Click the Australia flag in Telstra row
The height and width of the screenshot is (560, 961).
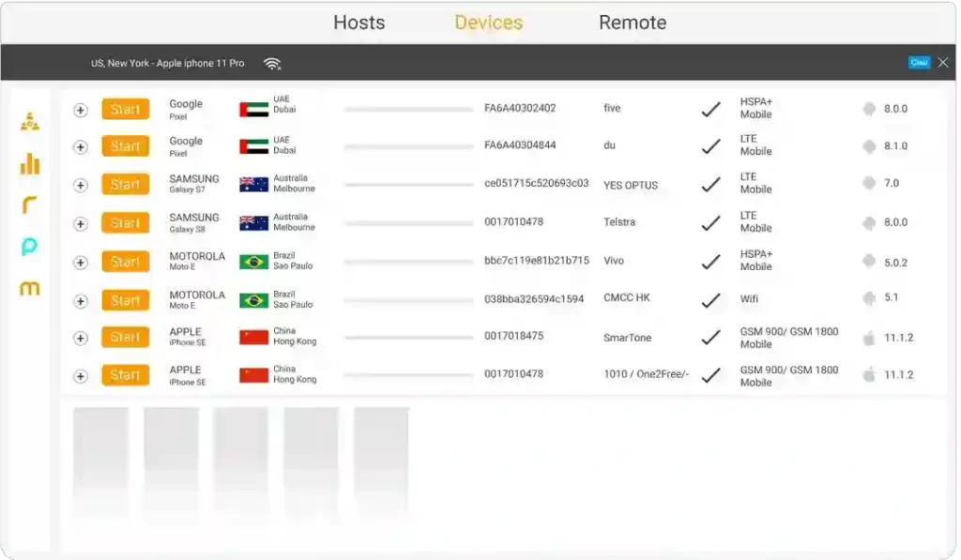(253, 223)
